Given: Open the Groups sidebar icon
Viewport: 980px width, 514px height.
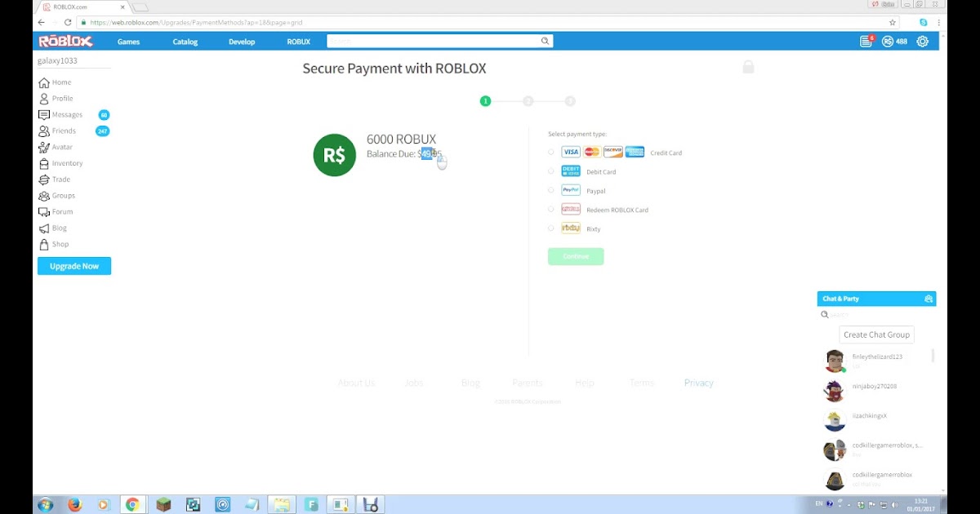Looking at the screenshot, I should [x=44, y=196].
